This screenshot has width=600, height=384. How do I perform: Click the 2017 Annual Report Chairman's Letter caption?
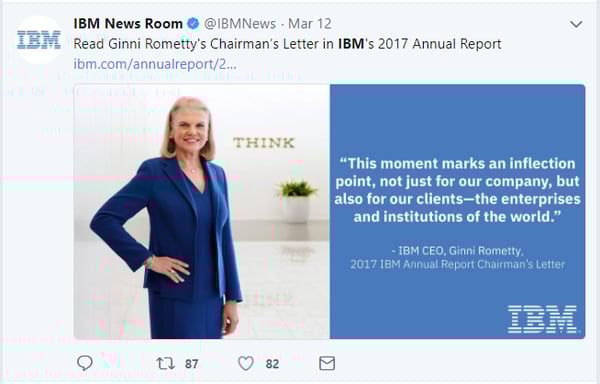pos(458,264)
